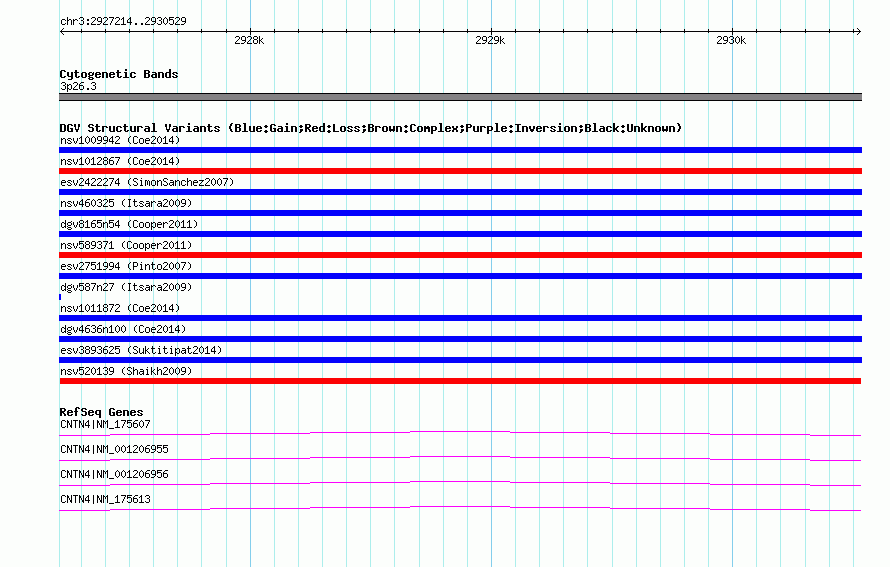This screenshot has width=890, height=567.
Task: Click the esv2751994 (Pinto2007) label
Action: click(126, 266)
